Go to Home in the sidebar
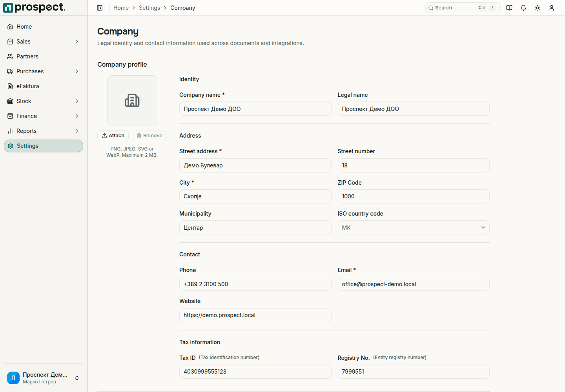 tap(44, 27)
